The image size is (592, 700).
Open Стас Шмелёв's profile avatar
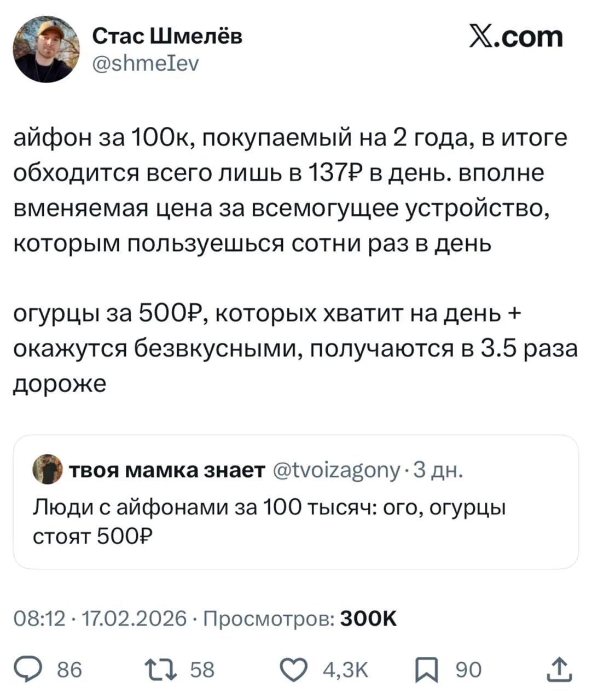tap(46, 50)
